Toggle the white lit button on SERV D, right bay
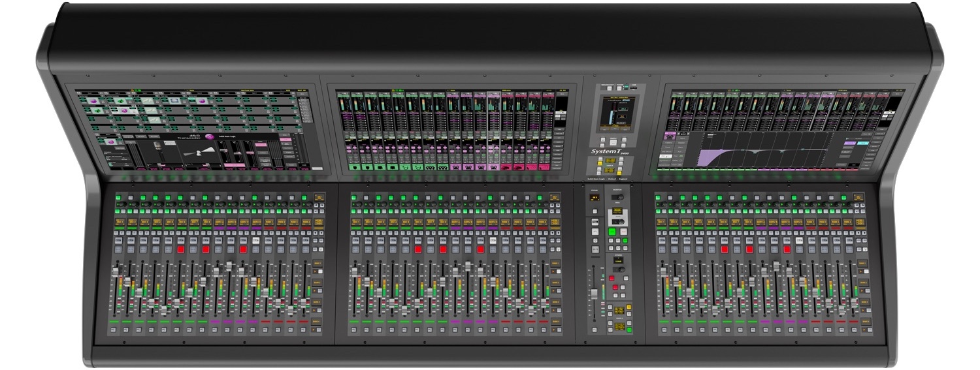This screenshot has width=980, height=370. 799,240
